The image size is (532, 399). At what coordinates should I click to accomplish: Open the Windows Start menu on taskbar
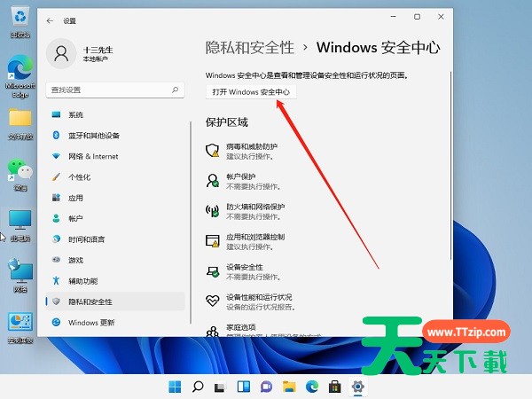point(175,387)
